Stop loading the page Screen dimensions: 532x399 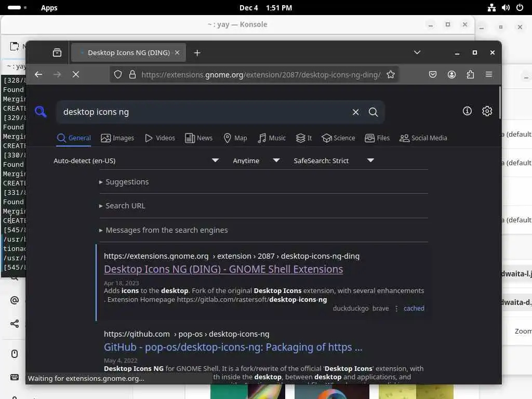coord(76,74)
